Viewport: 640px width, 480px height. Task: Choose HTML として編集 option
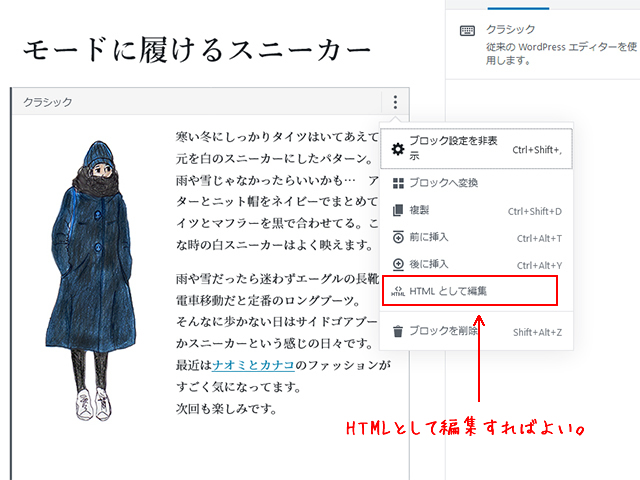[470, 291]
